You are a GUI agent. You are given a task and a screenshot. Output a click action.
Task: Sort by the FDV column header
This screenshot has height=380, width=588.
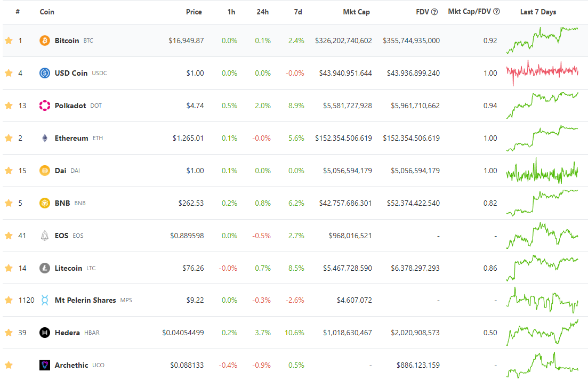422,12
